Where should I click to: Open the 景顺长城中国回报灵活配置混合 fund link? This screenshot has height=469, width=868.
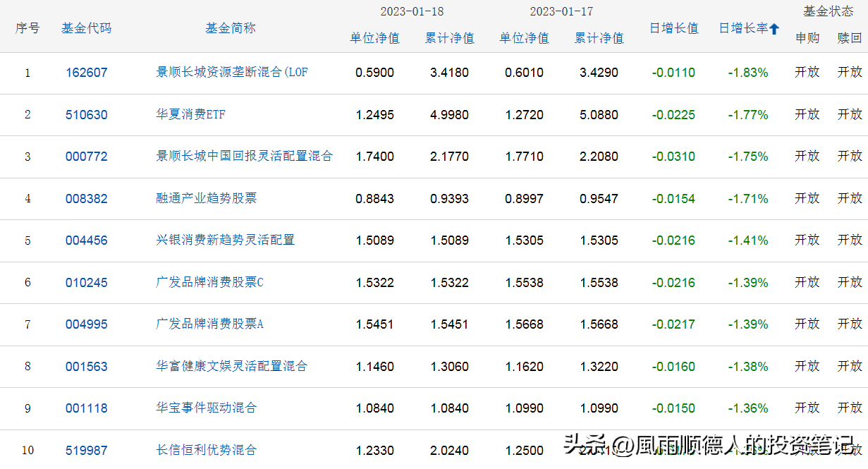[x=244, y=156]
